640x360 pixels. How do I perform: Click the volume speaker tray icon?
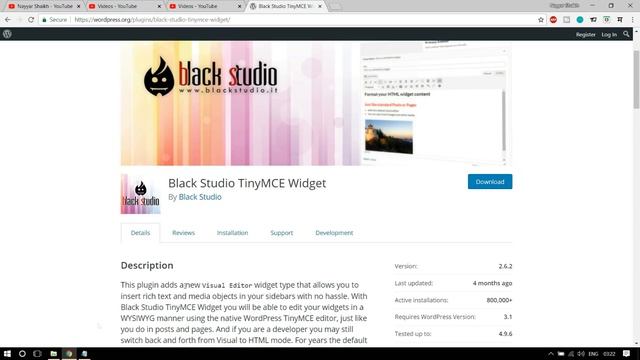(x=581, y=354)
